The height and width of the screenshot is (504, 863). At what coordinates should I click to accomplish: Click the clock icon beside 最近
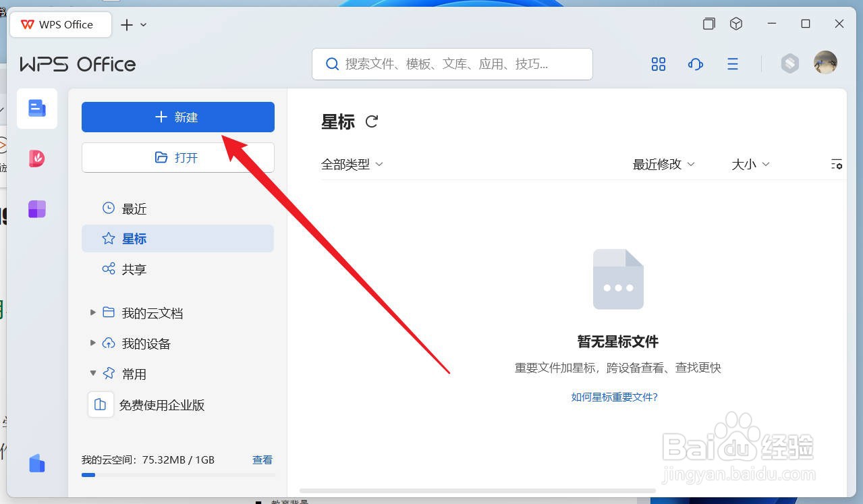click(x=108, y=208)
